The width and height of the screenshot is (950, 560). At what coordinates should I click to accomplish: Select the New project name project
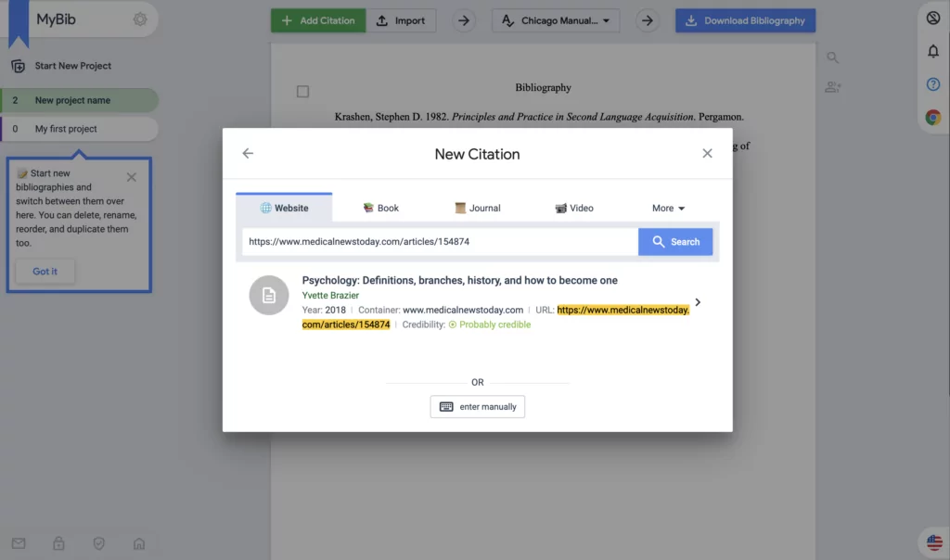[80, 100]
